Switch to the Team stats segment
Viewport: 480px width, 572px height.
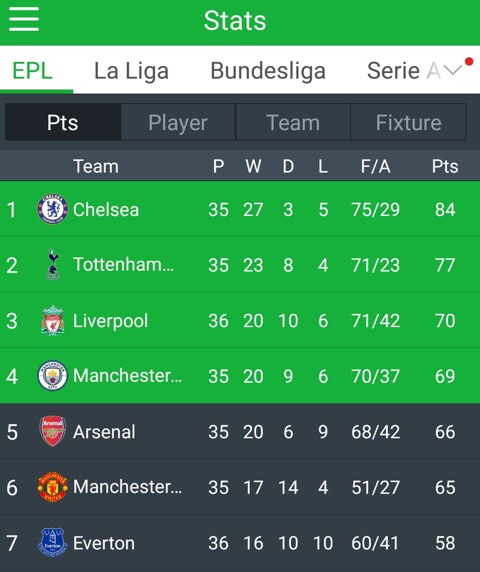coord(293,122)
